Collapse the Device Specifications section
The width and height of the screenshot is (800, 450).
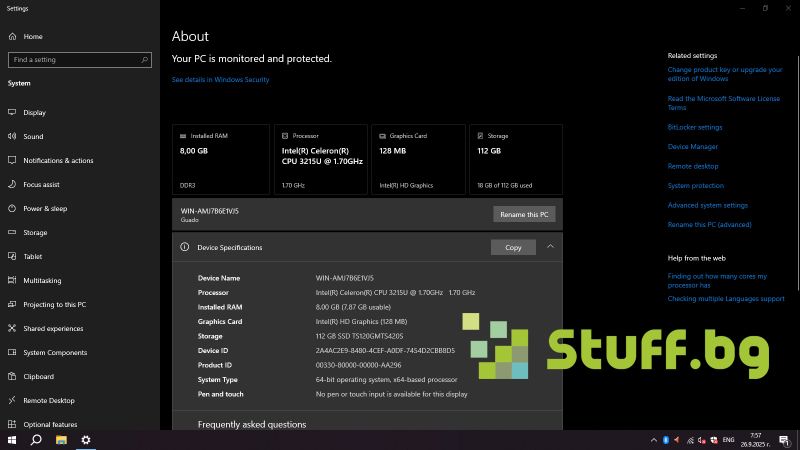(550, 247)
